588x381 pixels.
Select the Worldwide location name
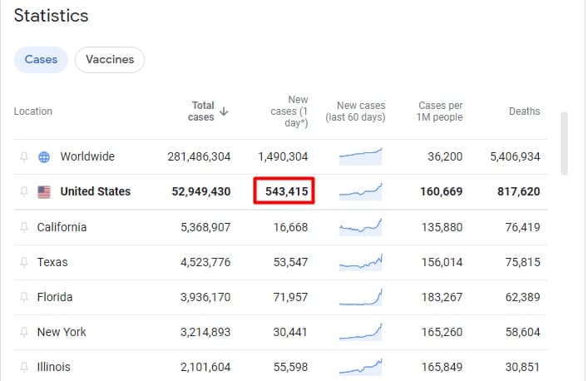[87, 156]
